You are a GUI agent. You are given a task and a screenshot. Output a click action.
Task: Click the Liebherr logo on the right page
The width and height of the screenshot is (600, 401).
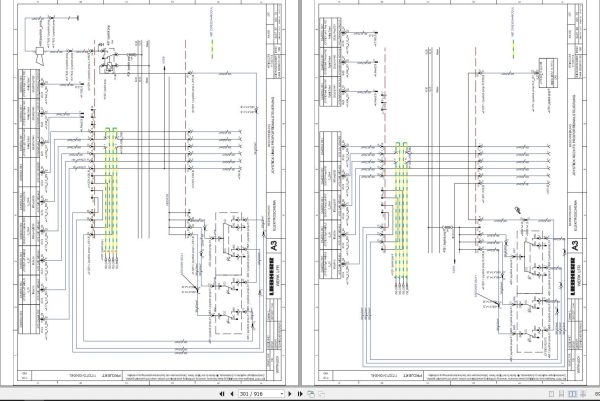tap(573, 276)
